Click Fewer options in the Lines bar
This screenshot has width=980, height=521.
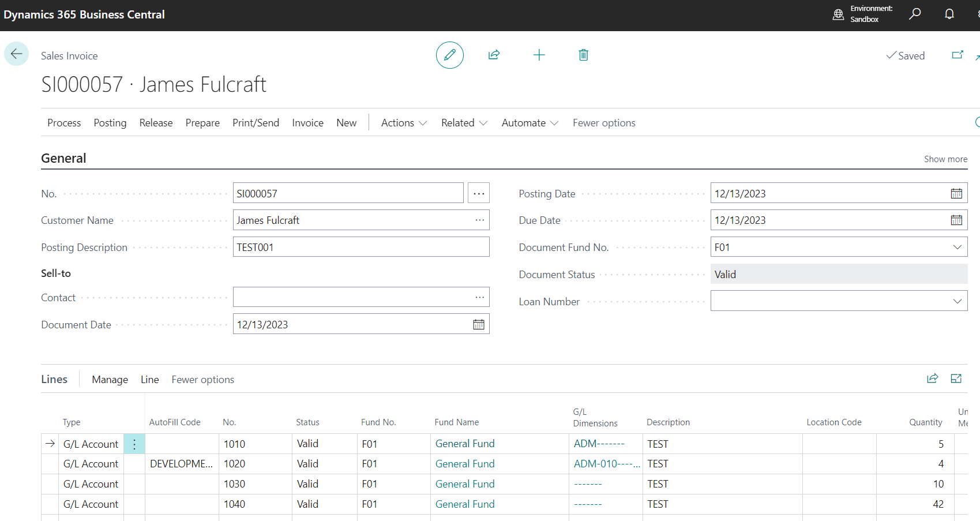(x=202, y=380)
